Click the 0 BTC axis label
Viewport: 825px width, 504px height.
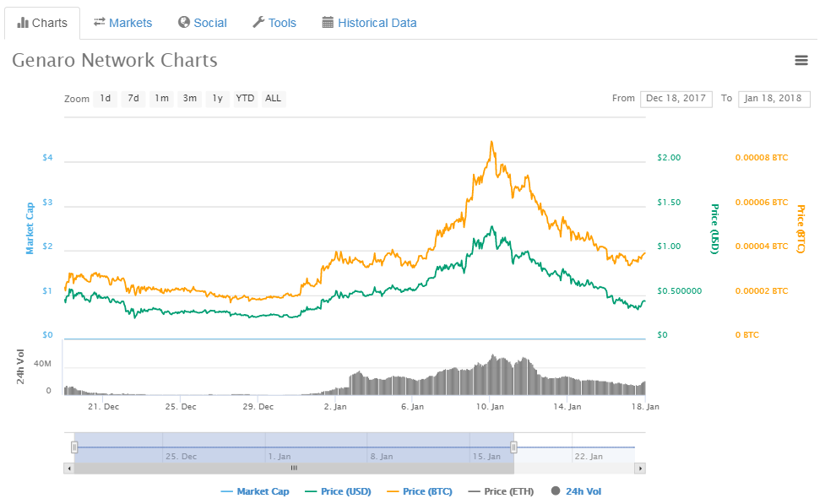click(747, 335)
